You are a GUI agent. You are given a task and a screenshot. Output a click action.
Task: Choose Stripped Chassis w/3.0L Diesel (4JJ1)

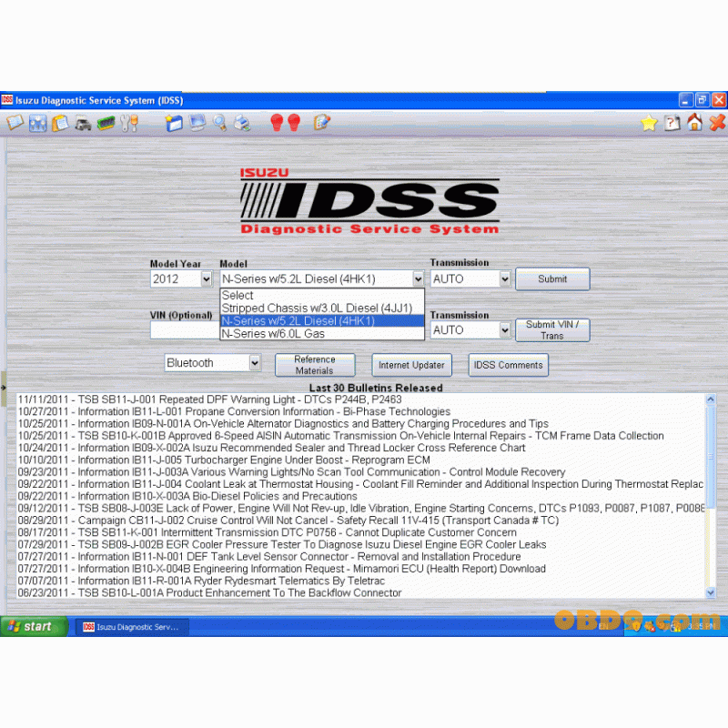[x=322, y=308]
